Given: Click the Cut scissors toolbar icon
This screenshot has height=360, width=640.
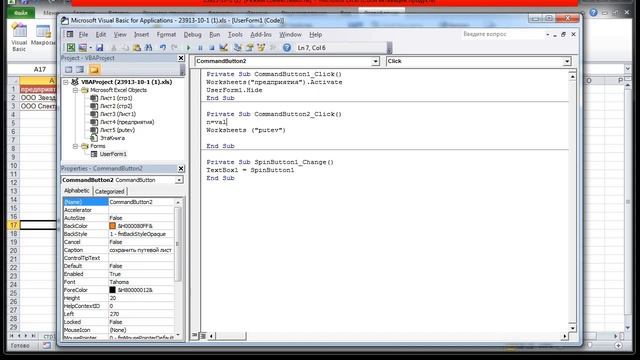Looking at the screenshot, I should (x=114, y=48).
